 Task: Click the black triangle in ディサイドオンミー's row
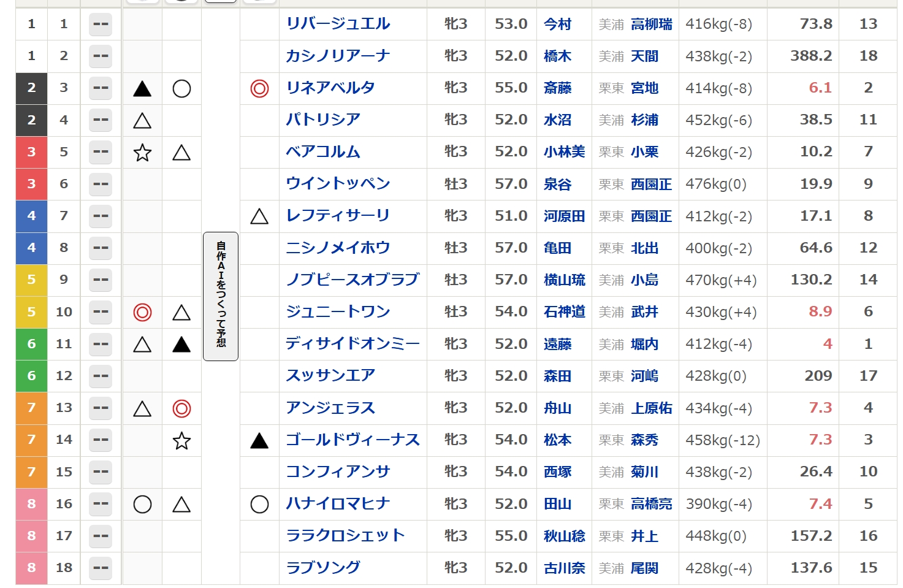point(181,345)
